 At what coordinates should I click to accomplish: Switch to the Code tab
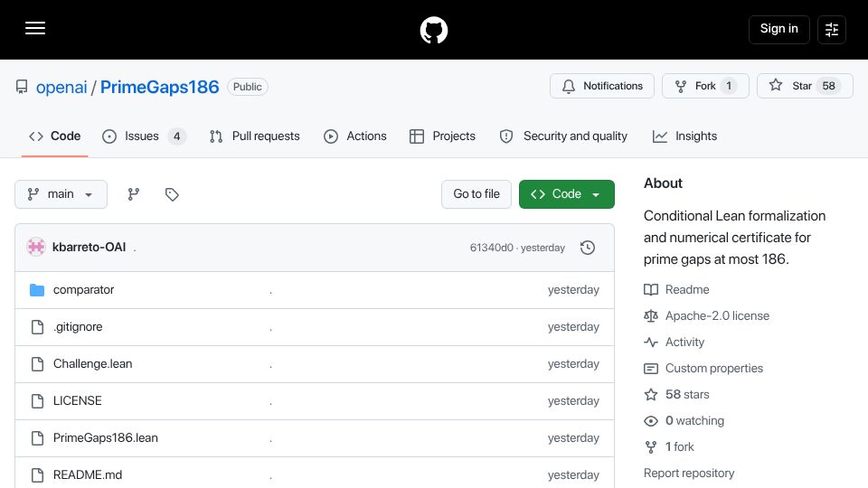(x=55, y=136)
